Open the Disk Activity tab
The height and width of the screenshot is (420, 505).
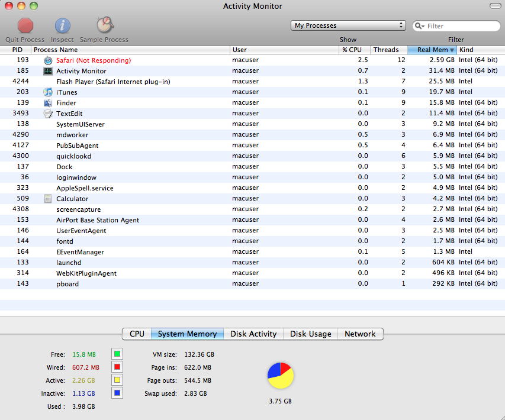click(x=253, y=334)
